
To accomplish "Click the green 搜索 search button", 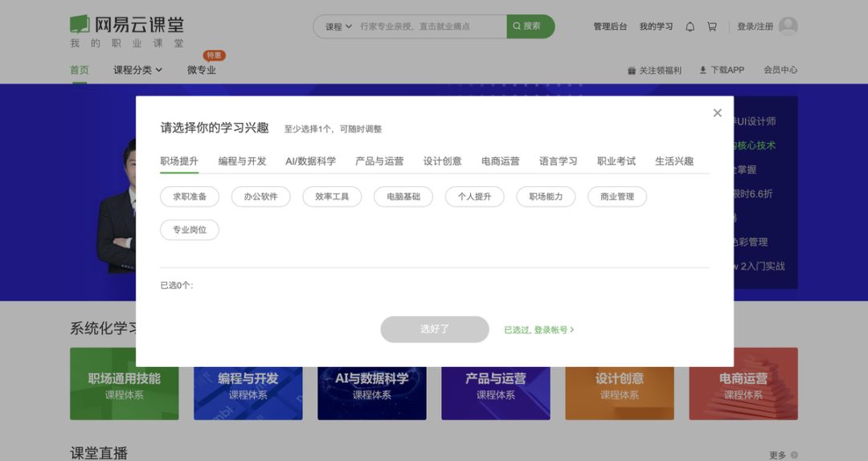I will [530, 26].
